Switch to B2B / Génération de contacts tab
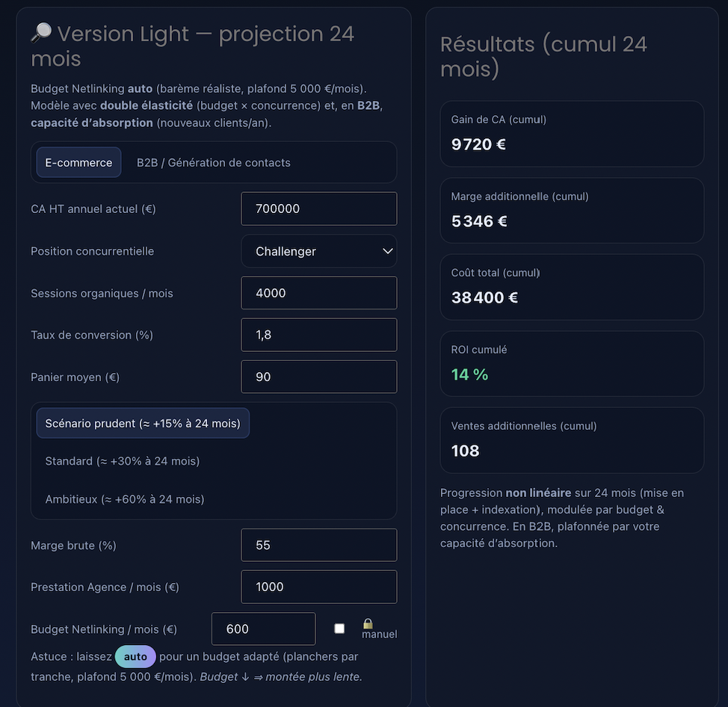The image size is (728, 707). (x=214, y=162)
